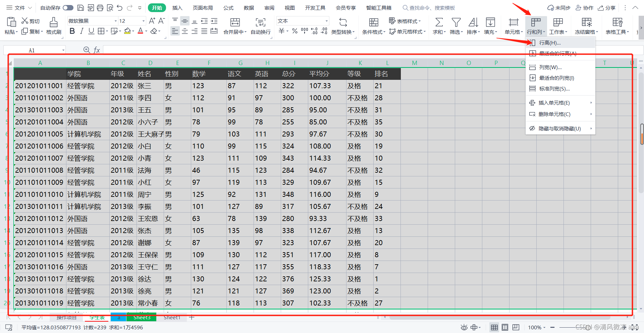This screenshot has width=644, height=333.
Task: Click the Cut scissors icon
Action: pos(25,21)
